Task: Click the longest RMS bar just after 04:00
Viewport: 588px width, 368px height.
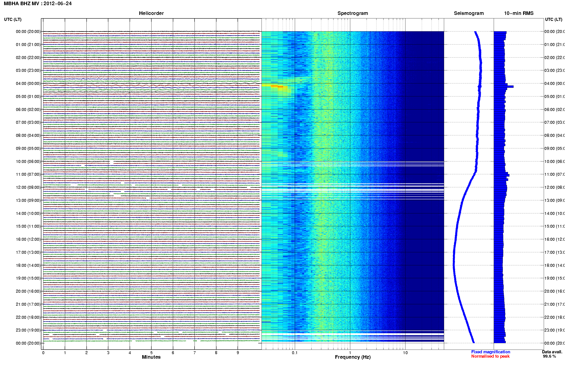Action: (x=504, y=87)
